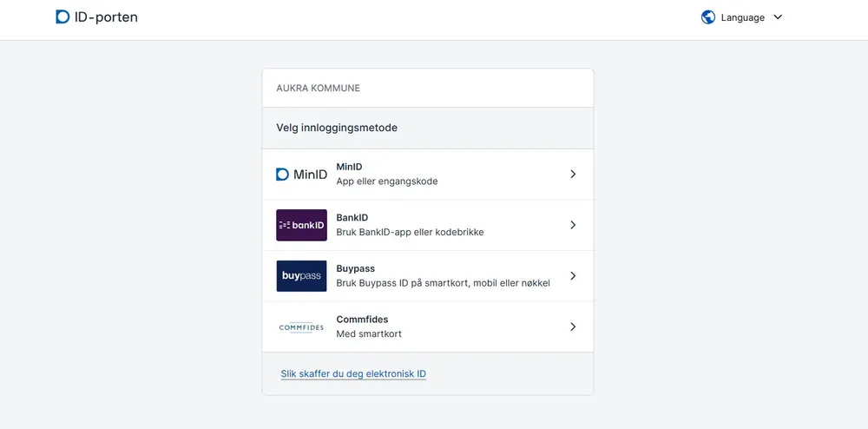The width and height of the screenshot is (868, 429).
Task: Click the globe language icon
Action: 708,17
